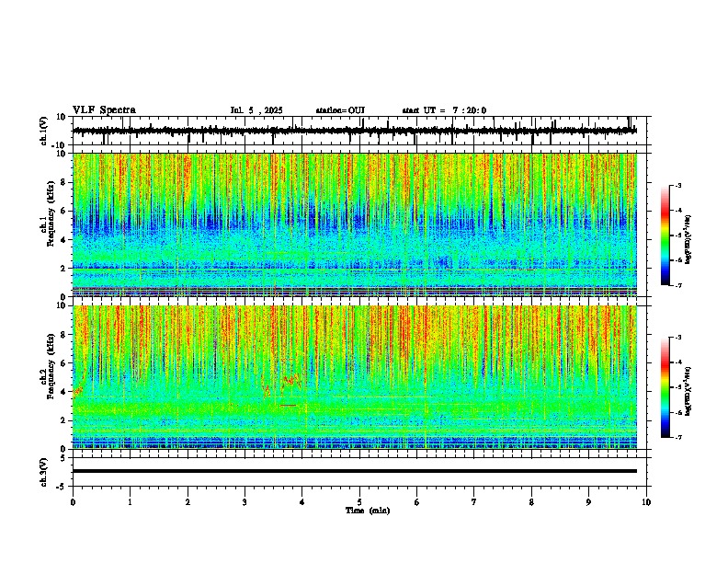Click the "ch.1(V)" waveform axis label

[44, 131]
